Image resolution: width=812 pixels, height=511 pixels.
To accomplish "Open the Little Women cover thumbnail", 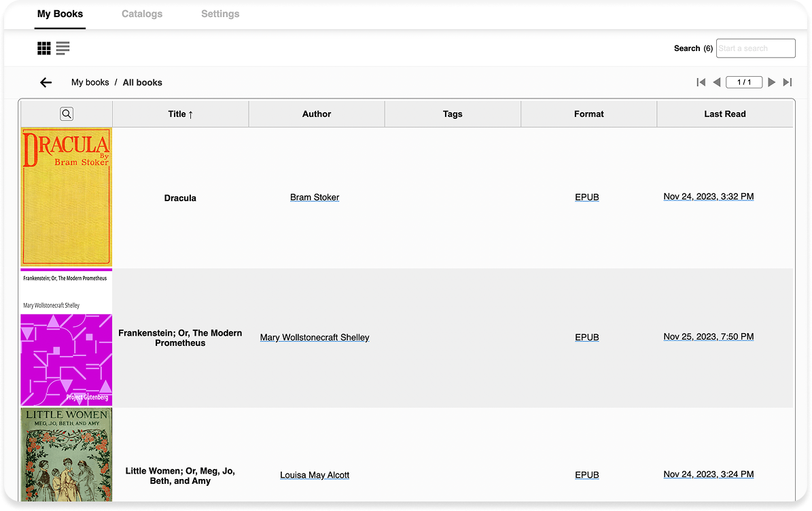I will (67, 455).
